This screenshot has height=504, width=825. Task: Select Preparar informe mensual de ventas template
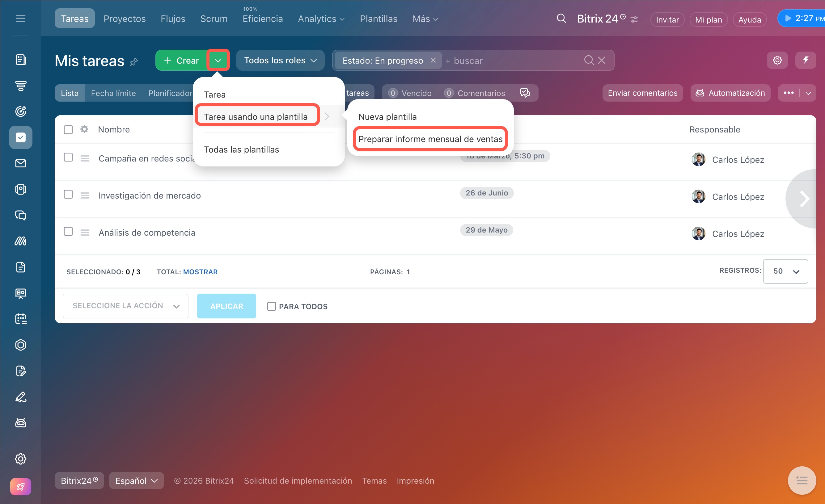point(430,139)
